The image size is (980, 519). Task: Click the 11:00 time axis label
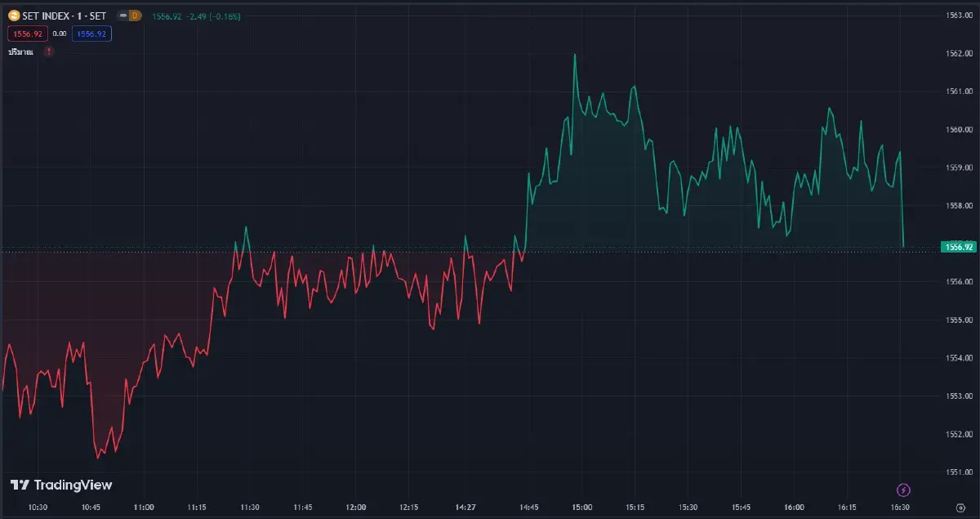144,508
